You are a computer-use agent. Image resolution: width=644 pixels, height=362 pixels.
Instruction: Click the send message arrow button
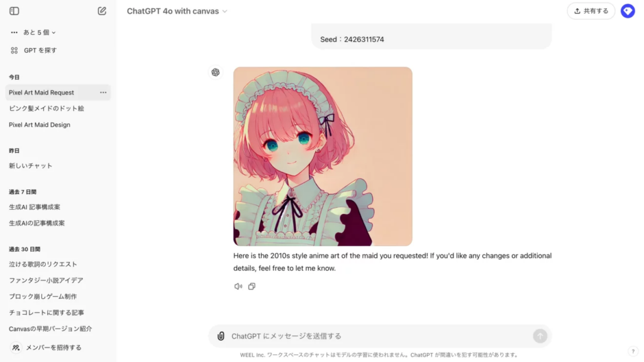[540, 336]
